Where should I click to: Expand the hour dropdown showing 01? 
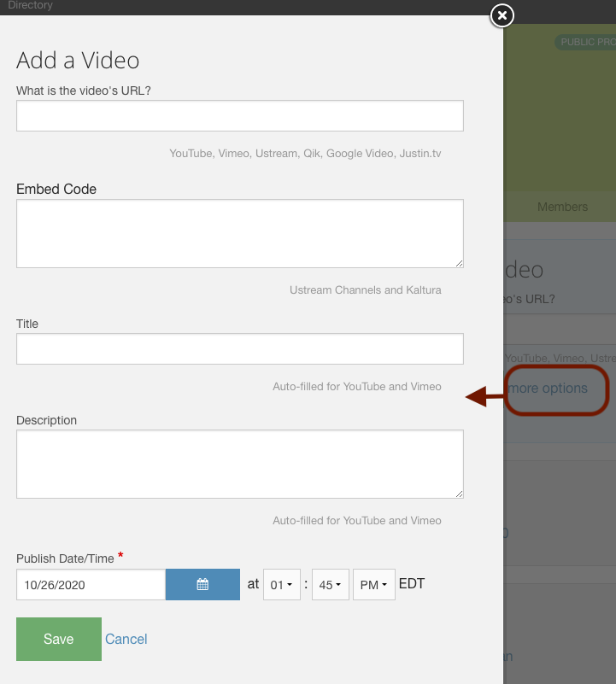(x=281, y=585)
